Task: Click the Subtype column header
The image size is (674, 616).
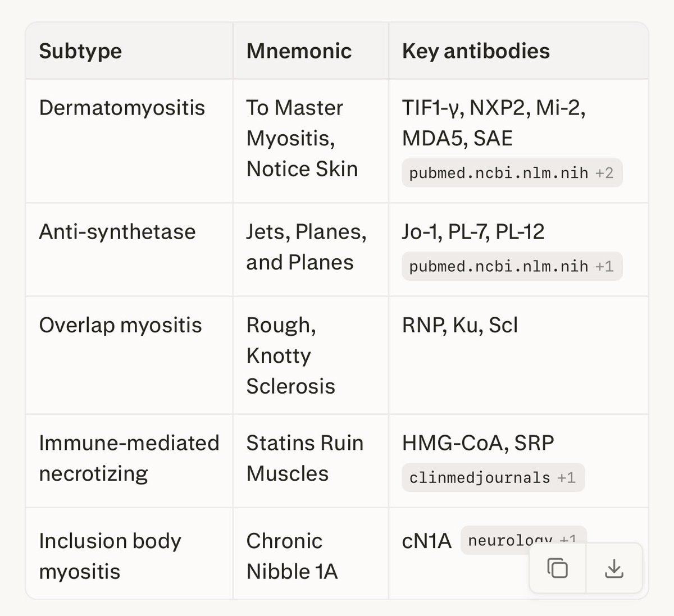Action: tap(80, 51)
